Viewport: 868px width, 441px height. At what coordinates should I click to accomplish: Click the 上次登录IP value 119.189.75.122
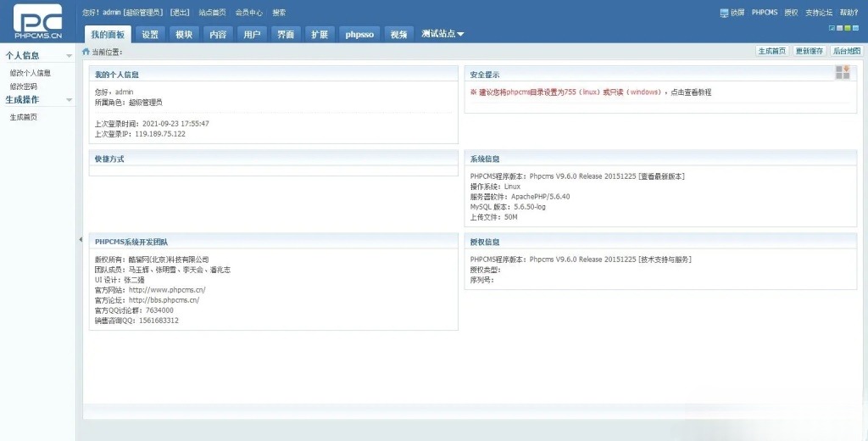pyautogui.click(x=160, y=134)
